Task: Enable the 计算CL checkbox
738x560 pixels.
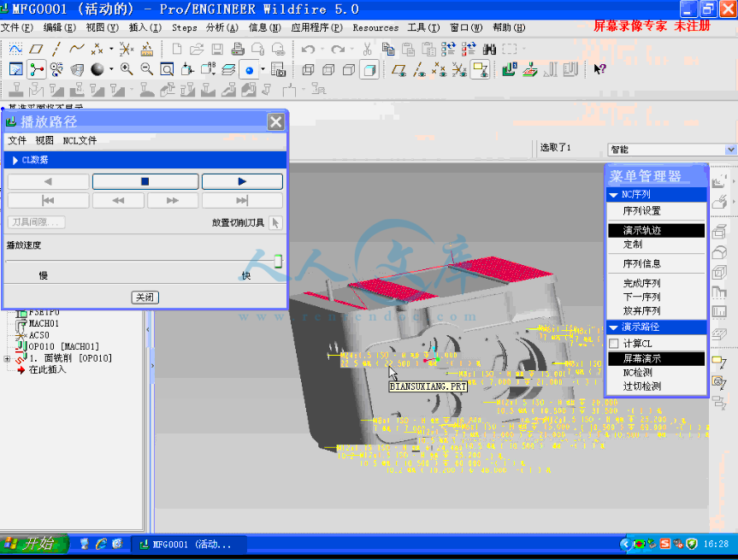Action: pos(614,344)
